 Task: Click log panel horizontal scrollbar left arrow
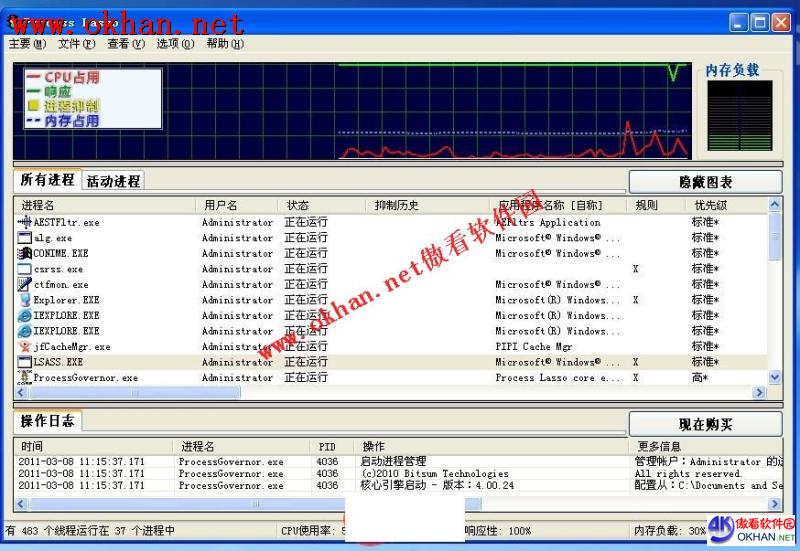pos(21,504)
